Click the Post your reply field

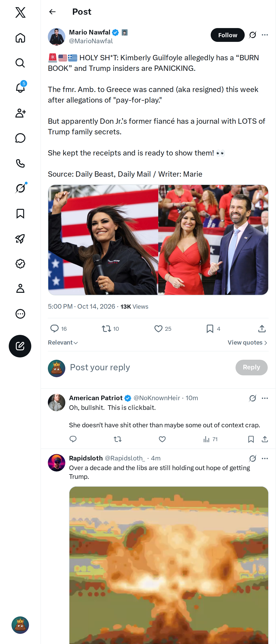(150, 367)
